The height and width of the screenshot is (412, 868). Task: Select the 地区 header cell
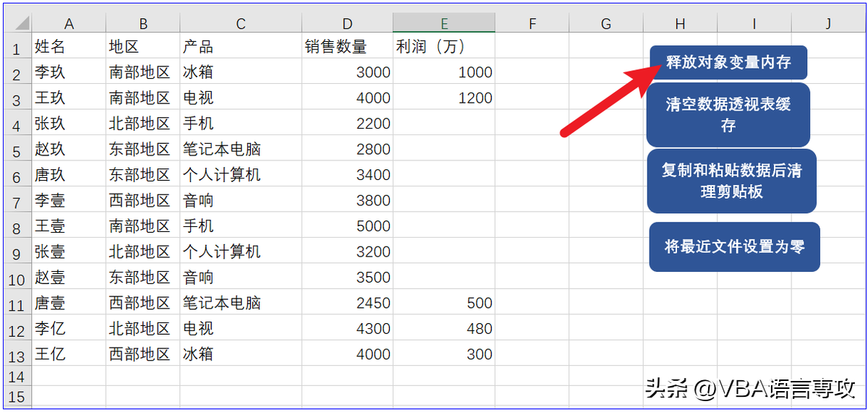point(142,46)
